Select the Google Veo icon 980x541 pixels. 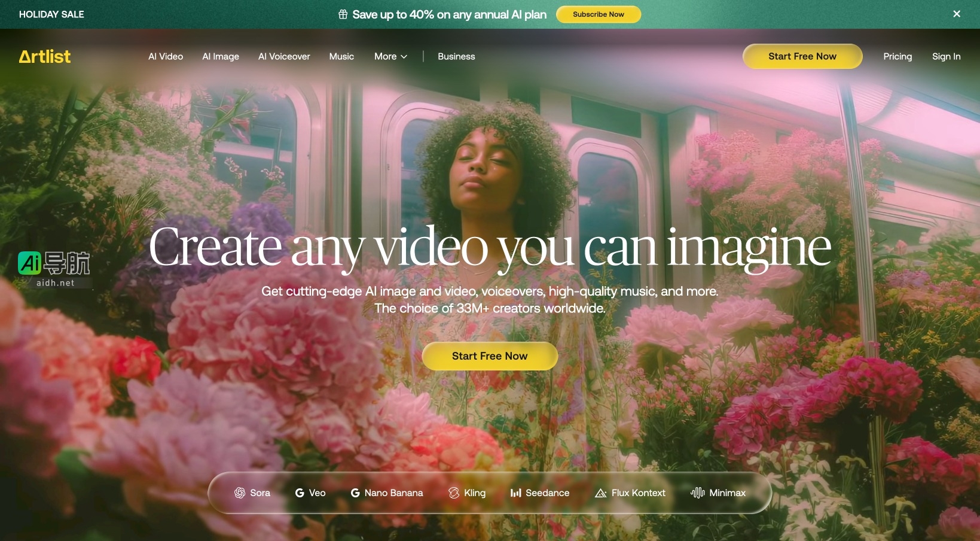pos(300,493)
